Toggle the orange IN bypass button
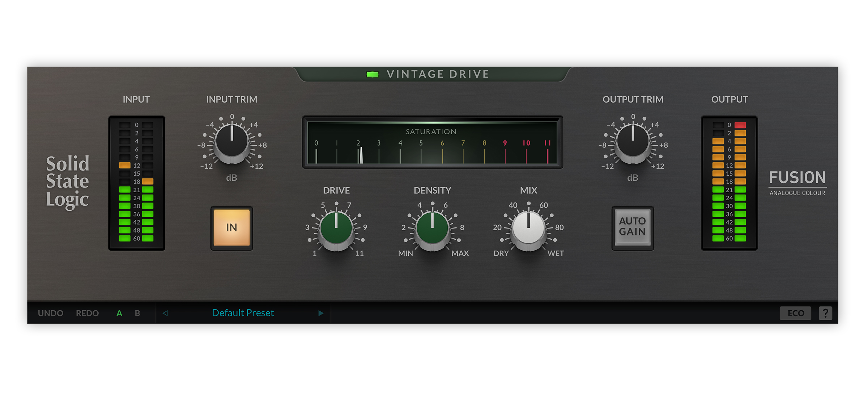868x407 pixels. point(231,228)
